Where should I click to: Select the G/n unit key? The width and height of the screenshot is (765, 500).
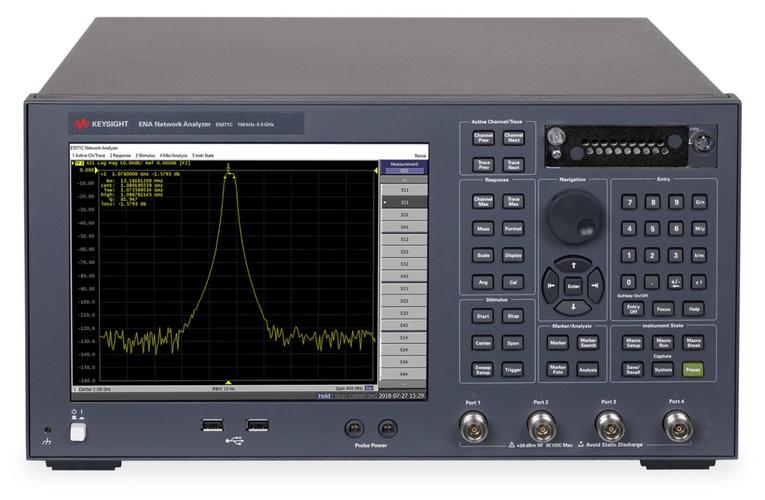(700, 202)
